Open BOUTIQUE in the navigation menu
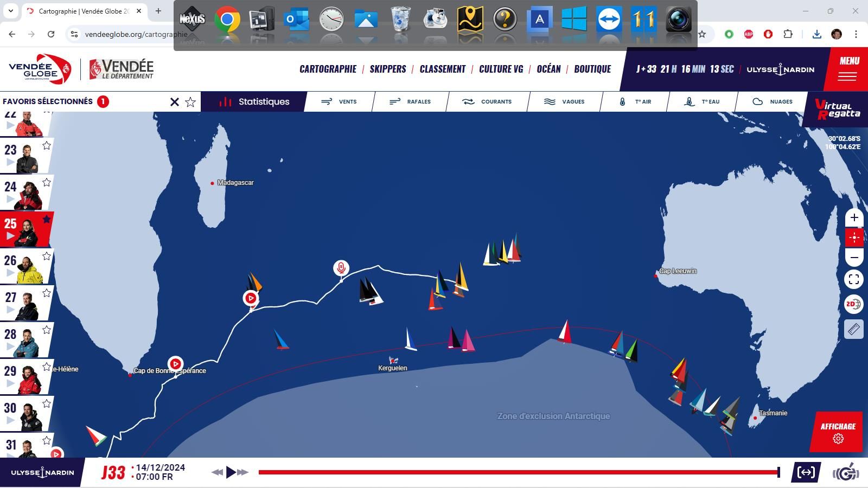The width and height of the screenshot is (868, 488). pos(592,69)
